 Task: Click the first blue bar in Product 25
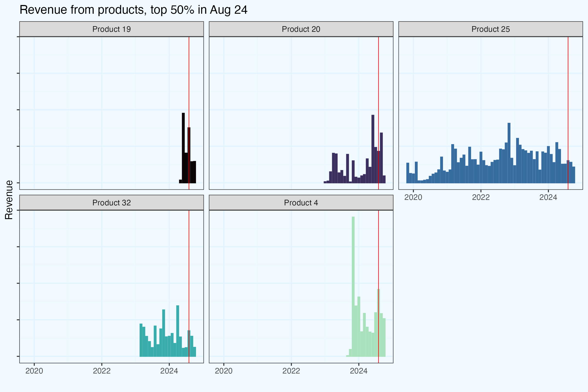pos(408,173)
